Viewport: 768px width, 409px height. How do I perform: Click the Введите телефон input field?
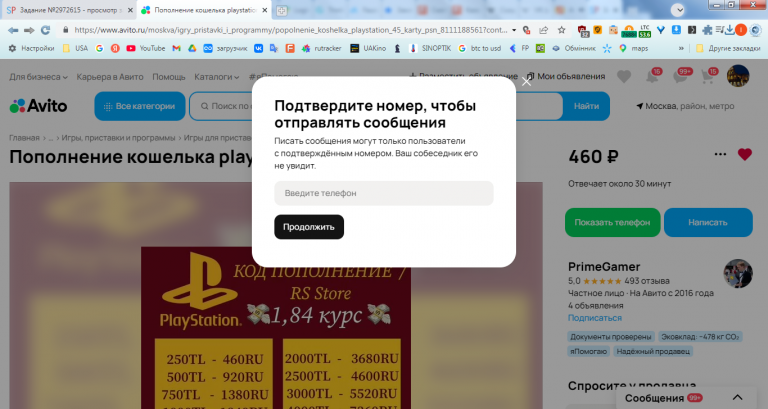click(x=384, y=193)
